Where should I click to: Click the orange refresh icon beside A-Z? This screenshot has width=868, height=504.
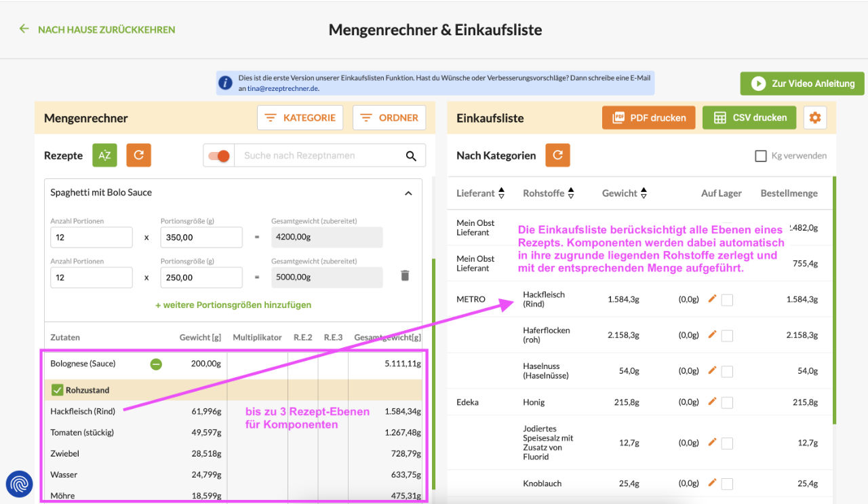coord(138,155)
